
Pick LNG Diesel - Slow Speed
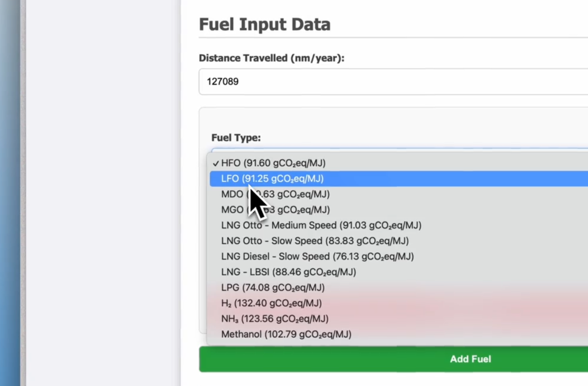tap(317, 256)
